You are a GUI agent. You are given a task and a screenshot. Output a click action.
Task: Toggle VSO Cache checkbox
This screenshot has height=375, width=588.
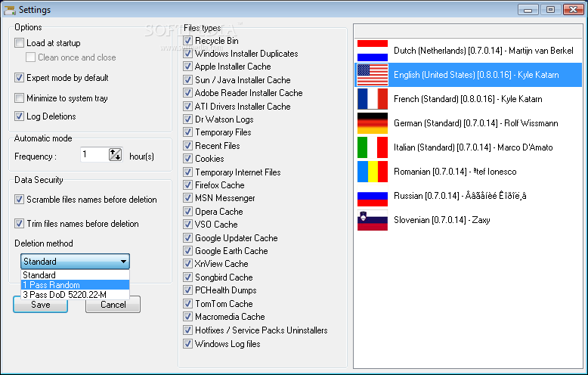click(187, 225)
